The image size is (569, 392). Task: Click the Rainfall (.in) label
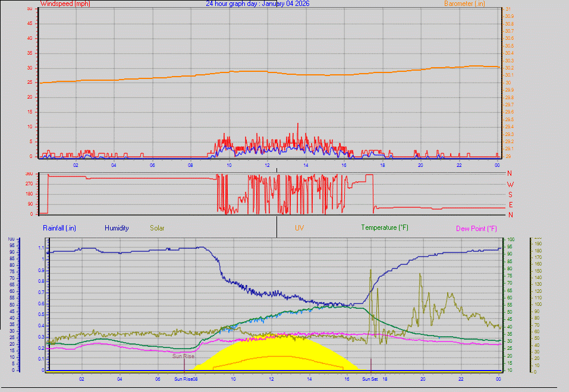pos(59,227)
